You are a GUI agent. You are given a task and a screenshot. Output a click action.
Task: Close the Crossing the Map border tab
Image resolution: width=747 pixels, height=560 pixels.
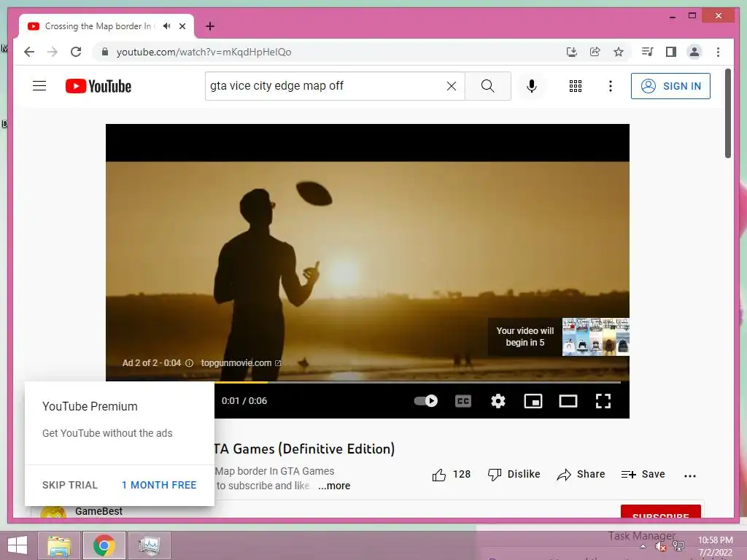coord(182,26)
